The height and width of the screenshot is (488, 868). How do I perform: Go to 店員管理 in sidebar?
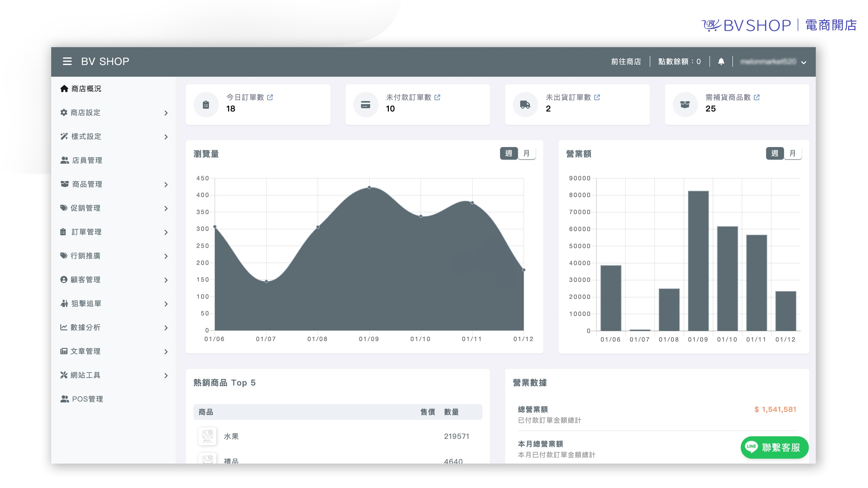[x=81, y=160]
